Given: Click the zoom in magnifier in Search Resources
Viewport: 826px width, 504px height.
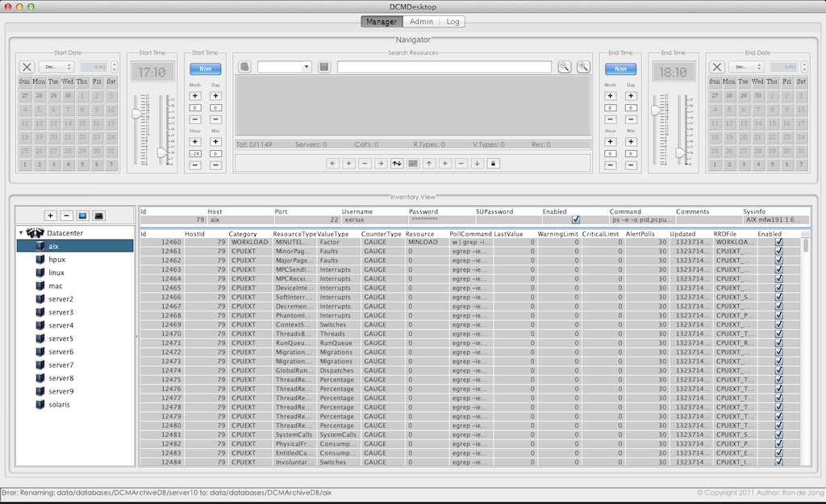Looking at the screenshot, I should [583, 67].
